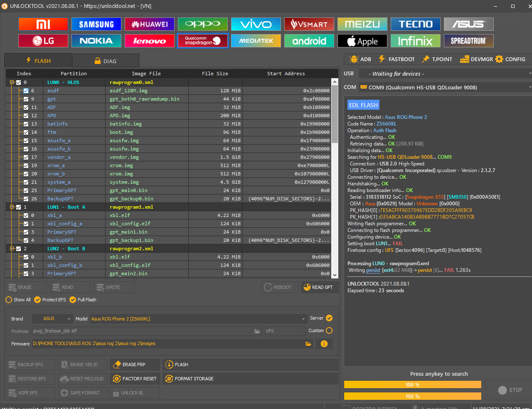The image size is (532, 409).
Task: Select the Xiaomi Mi brand logo
Action: (x=43, y=24)
